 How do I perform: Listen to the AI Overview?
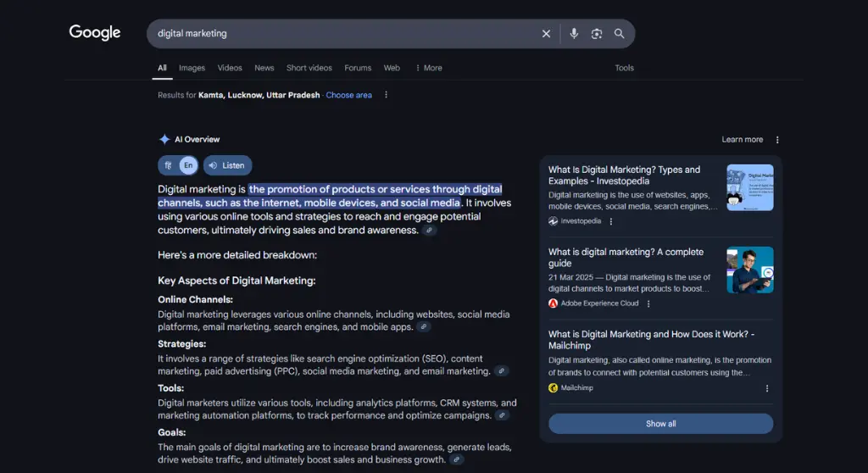(x=227, y=165)
